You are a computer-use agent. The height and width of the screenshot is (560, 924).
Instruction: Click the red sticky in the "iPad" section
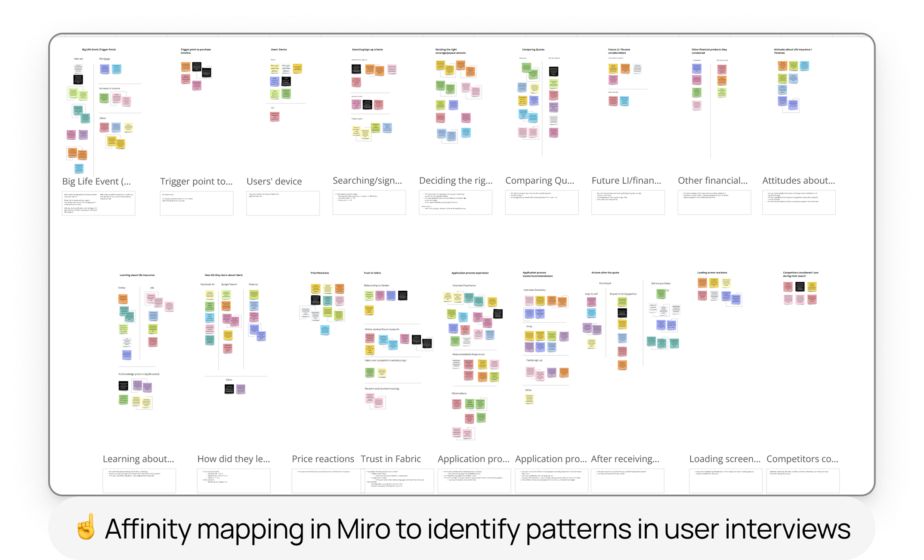pos(275,117)
